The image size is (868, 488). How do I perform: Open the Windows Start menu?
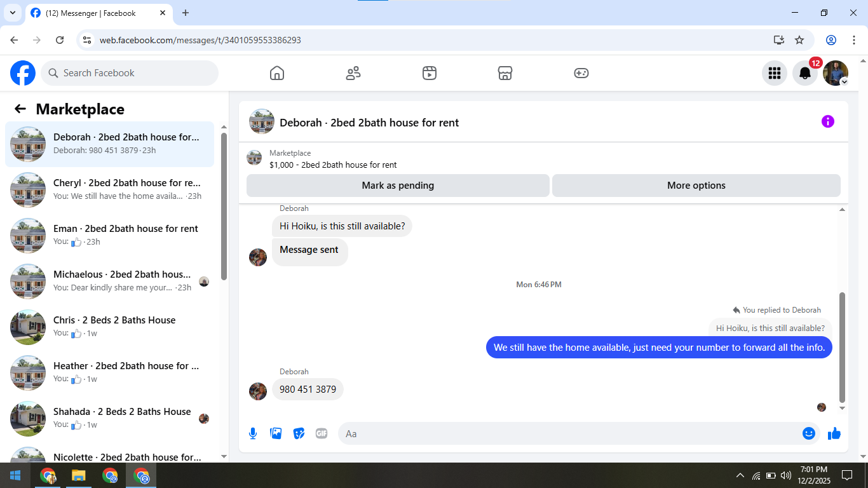coord(15,475)
